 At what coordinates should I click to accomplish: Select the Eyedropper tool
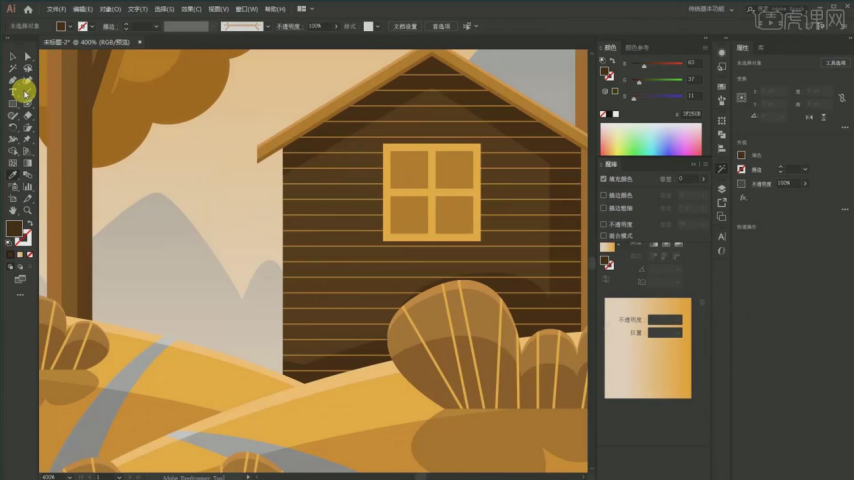12,174
